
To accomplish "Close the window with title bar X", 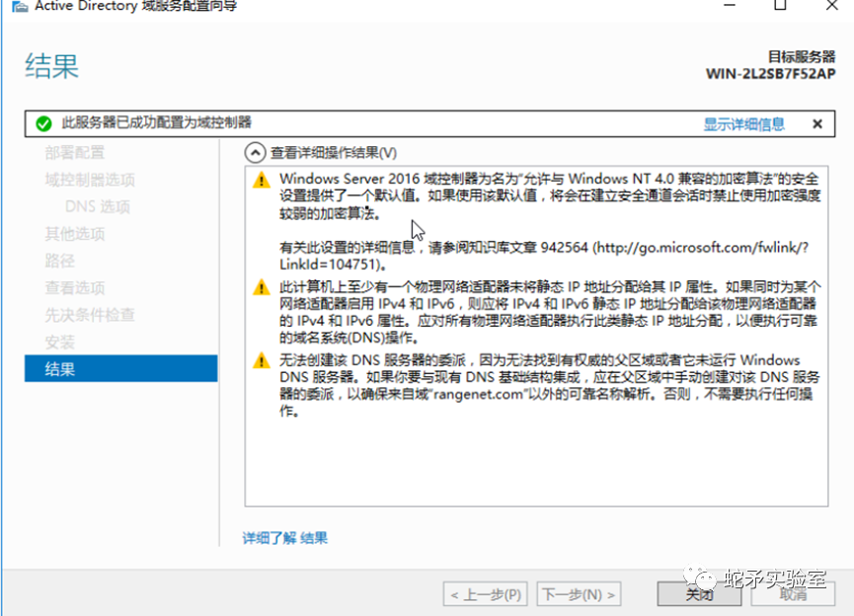I will pos(831,6).
